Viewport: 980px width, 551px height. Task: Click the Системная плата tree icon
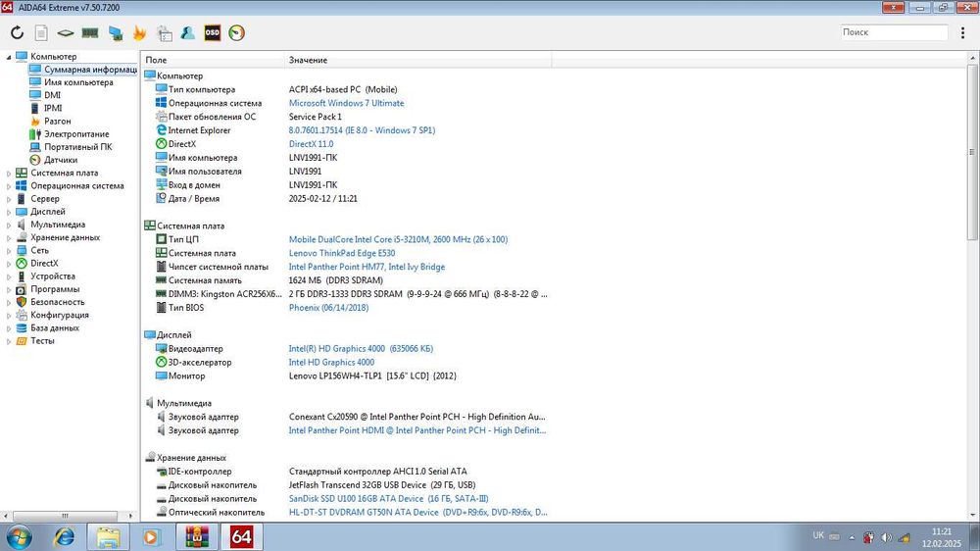22,173
